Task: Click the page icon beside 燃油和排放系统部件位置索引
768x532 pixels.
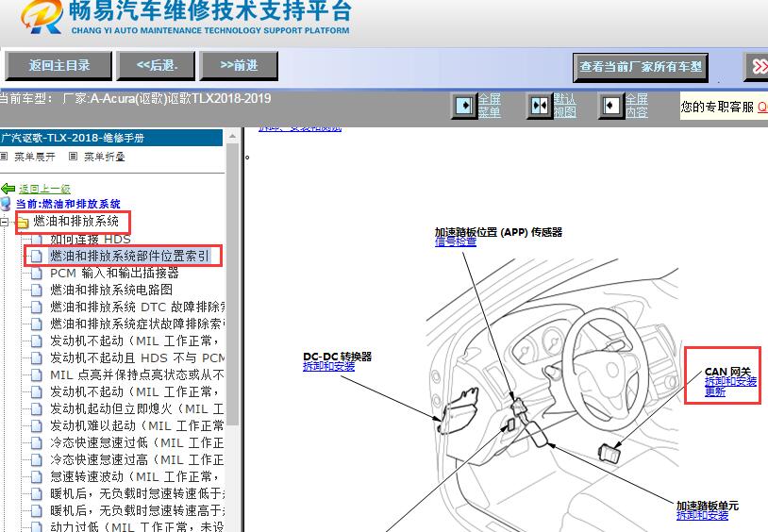Action: (37, 257)
